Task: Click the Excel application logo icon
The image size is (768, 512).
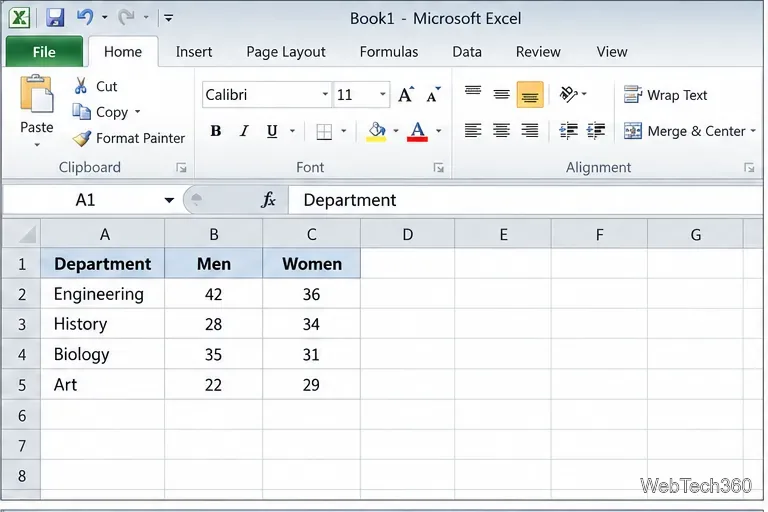Action: 20,18
